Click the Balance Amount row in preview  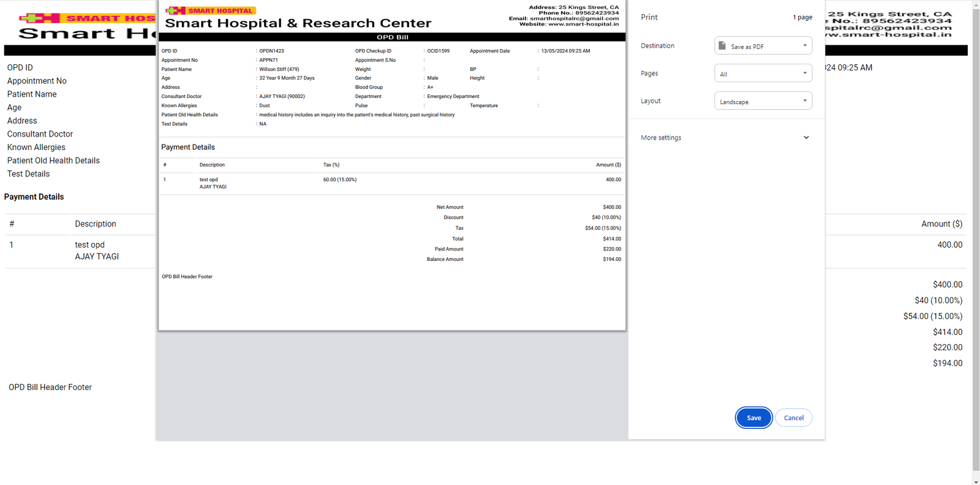point(445,259)
